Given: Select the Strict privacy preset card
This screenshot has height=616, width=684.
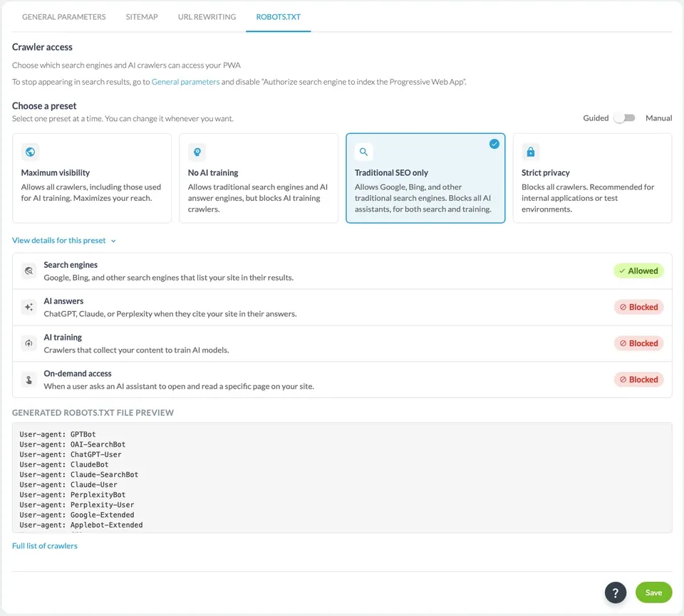Looking at the screenshot, I should pyautogui.click(x=592, y=178).
